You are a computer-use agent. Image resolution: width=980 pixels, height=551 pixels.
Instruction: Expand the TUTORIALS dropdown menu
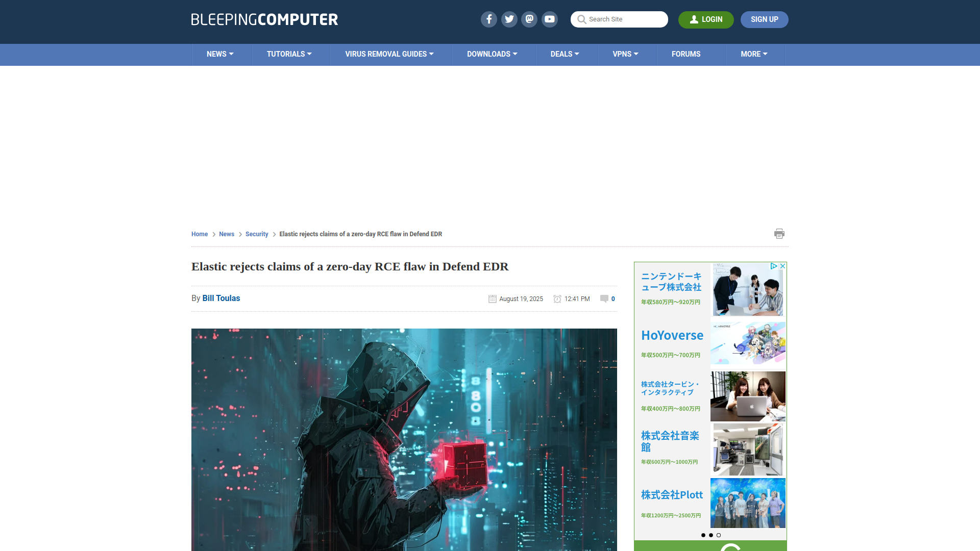(x=289, y=54)
